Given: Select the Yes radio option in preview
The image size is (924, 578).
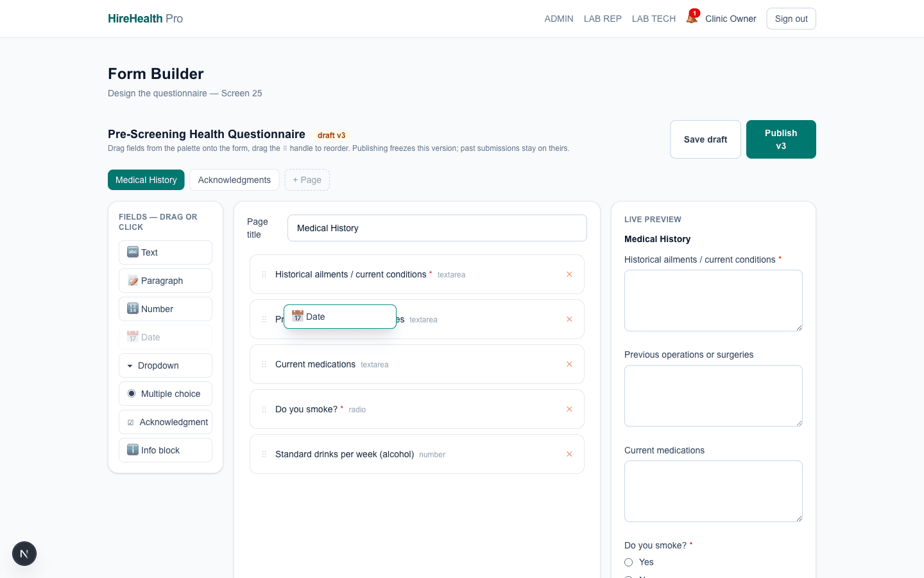Looking at the screenshot, I should (629, 562).
